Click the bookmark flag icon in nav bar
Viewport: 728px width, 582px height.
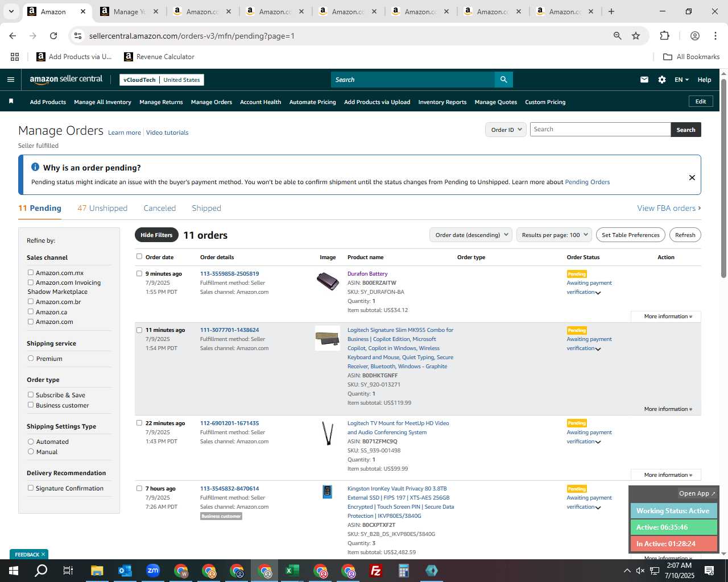point(11,102)
